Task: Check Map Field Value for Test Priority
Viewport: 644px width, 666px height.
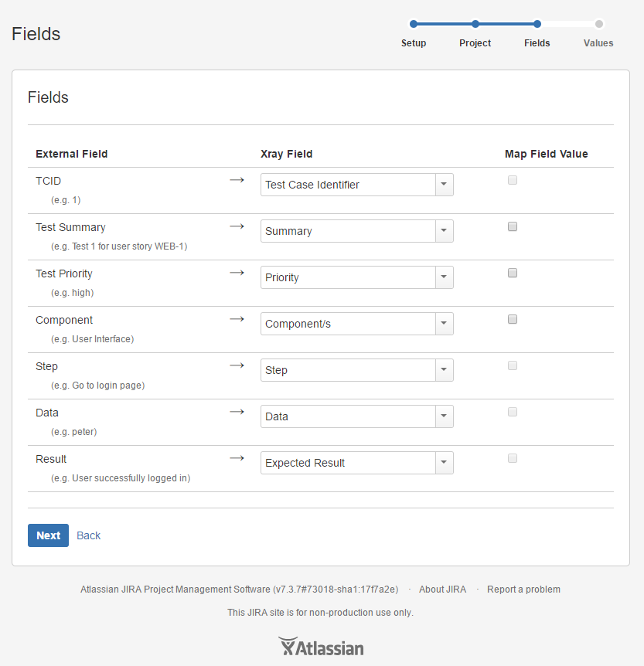Action: [513, 273]
